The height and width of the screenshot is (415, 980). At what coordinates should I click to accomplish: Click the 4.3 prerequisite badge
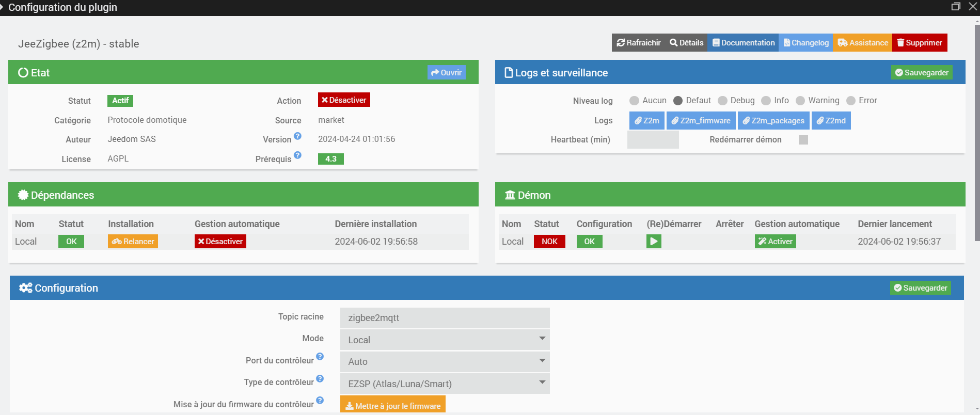click(331, 159)
